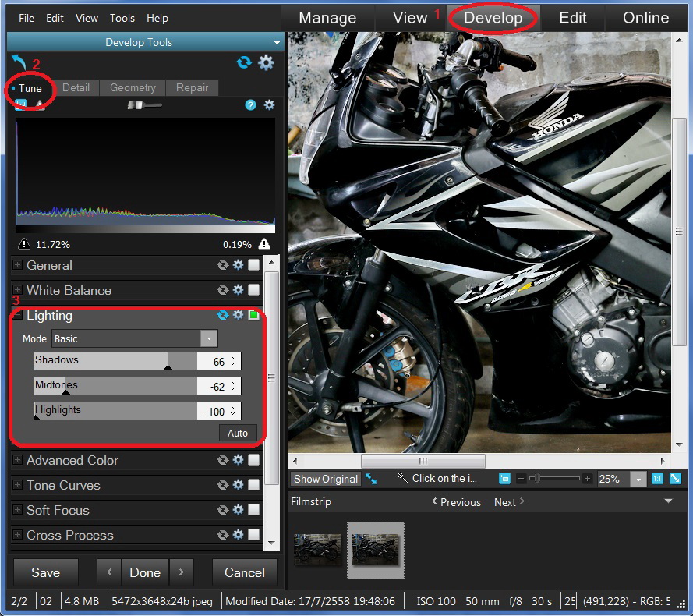Screen dimensions: 693x616
Task: Click the underexposure warning triangle beside 11.72%
Action: (23, 244)
